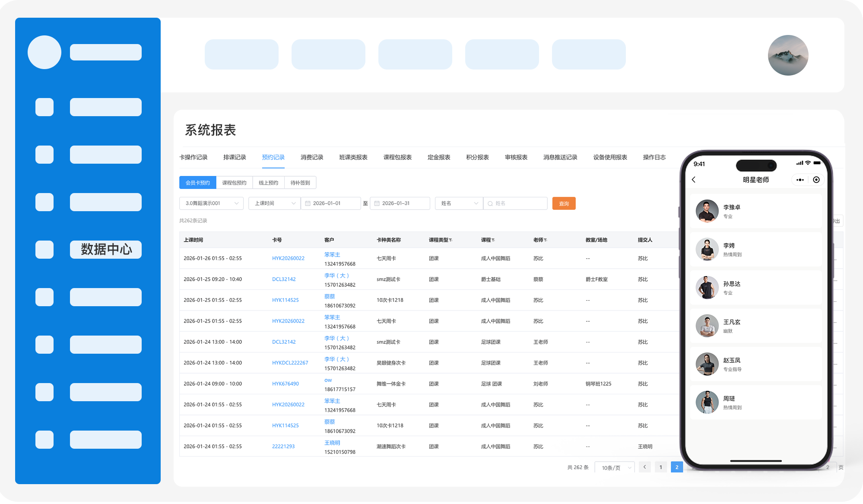Open the 3.0舞蹈演示001 venue dropdown
This screenshot has height=504, width=863.
pyautogui.click(x=211, y=203)
